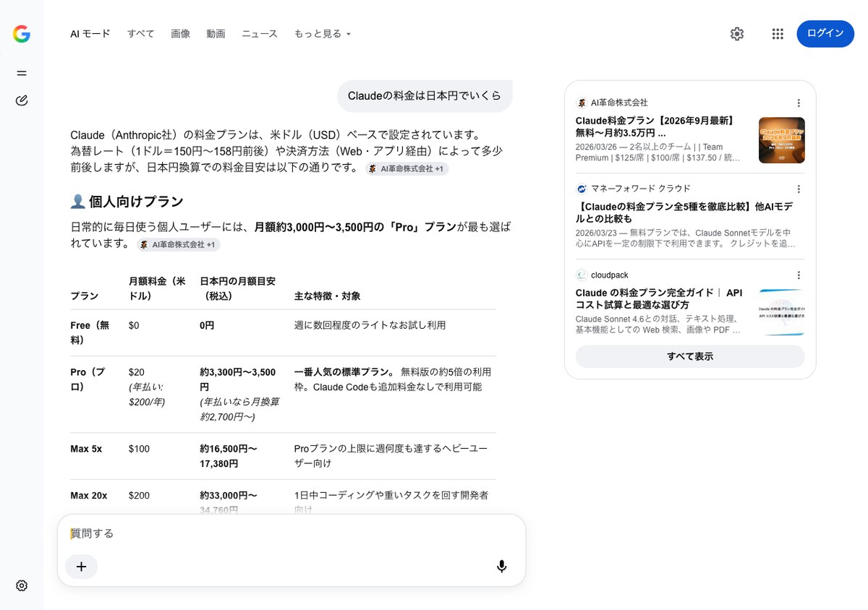This screenshot has height=610, width=868.
Task: Click the Free（無料） plan cell
Action: 91,332
